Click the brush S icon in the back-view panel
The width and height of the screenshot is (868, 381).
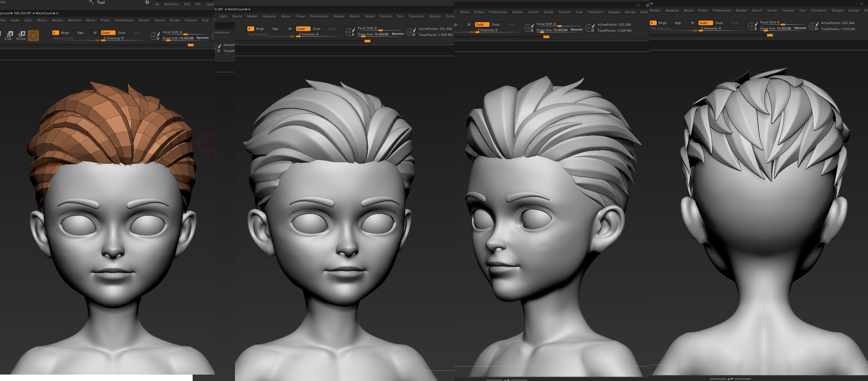(x=753, y=26)
